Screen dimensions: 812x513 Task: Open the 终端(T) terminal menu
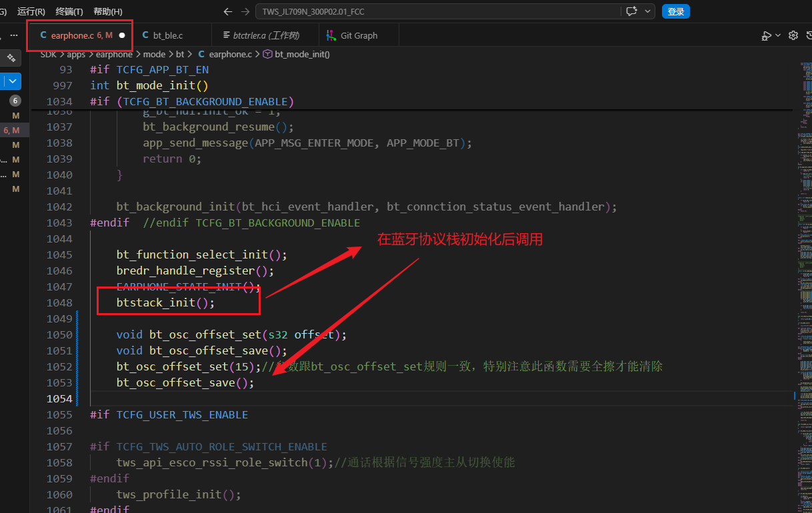(x=69, y=11)
